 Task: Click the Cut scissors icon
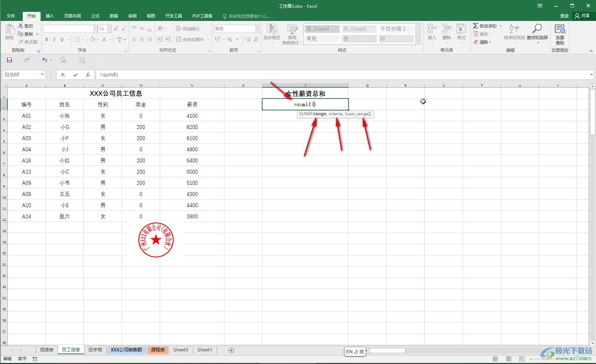click(x=21, y=26)
